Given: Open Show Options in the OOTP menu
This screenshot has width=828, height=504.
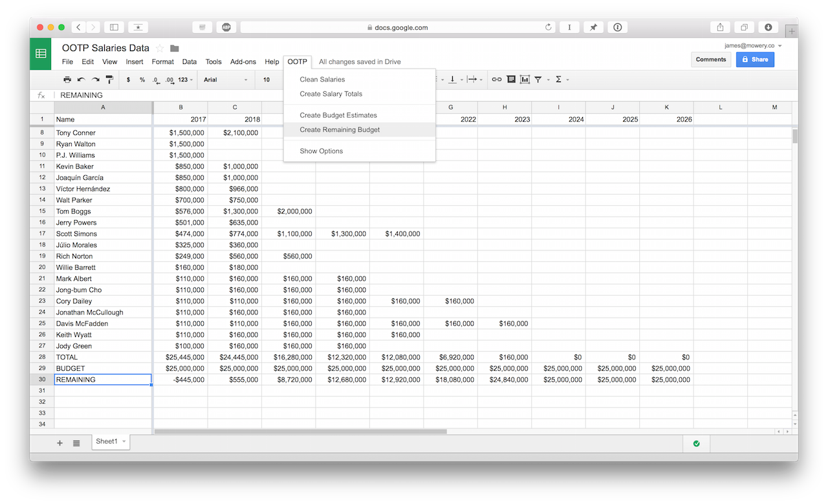Looking at the screenshot, I should [321, 151].
